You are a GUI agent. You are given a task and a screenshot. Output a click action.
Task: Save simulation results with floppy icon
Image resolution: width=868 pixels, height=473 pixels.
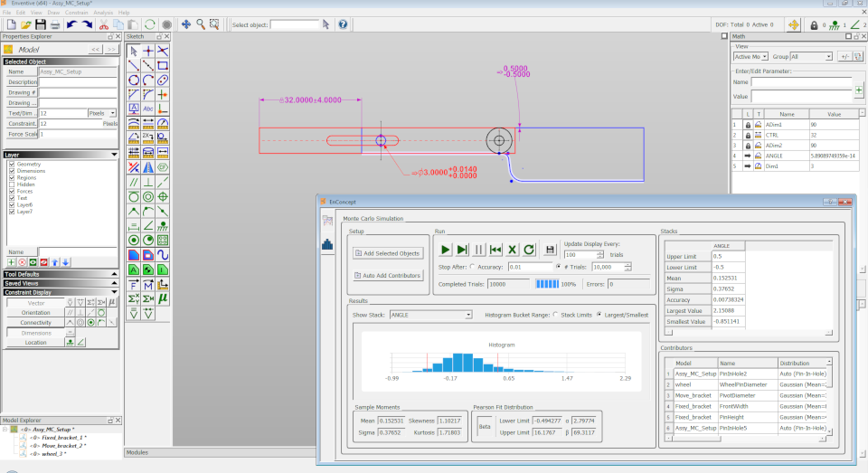coord(550,250)
